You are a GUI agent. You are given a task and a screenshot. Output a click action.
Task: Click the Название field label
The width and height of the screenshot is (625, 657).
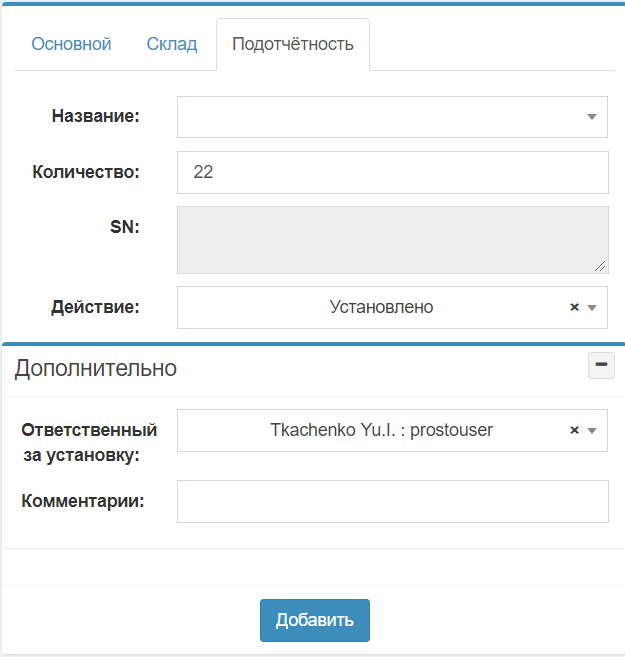click(x=95, y=116)
